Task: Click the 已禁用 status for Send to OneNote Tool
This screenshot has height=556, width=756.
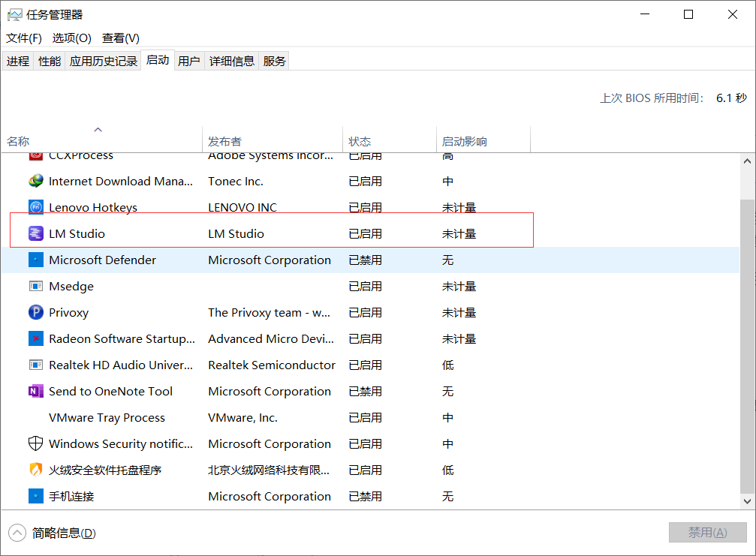Action: pos(366,391)
